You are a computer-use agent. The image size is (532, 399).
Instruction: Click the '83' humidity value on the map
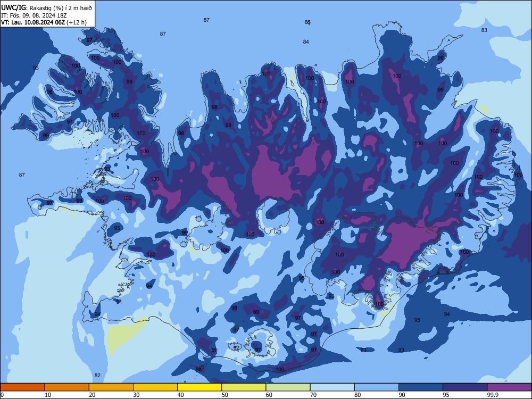click(484, 30)
